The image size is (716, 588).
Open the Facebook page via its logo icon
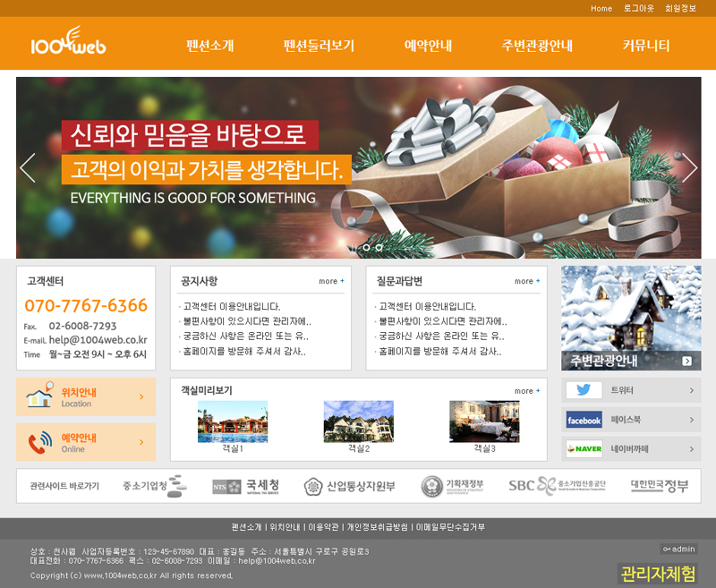click(x=584, y=420)
